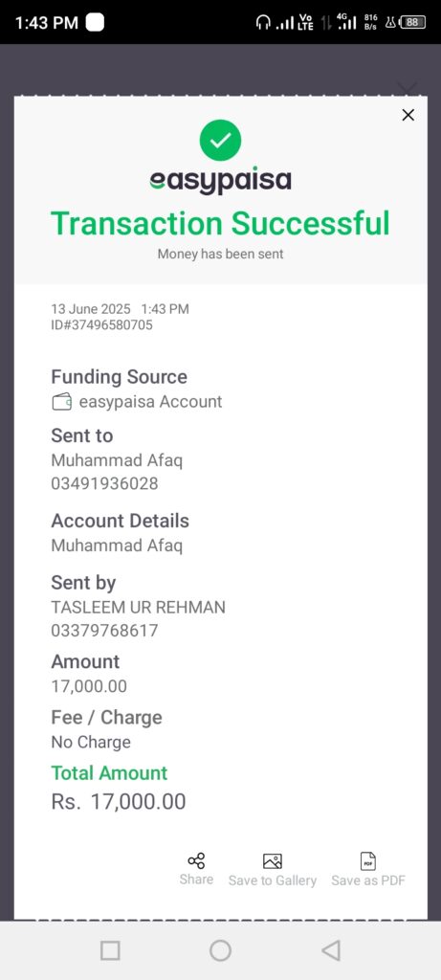
Task: Tap the Total Amount Rs. 17,000.00 value
Action: point(118,801)
